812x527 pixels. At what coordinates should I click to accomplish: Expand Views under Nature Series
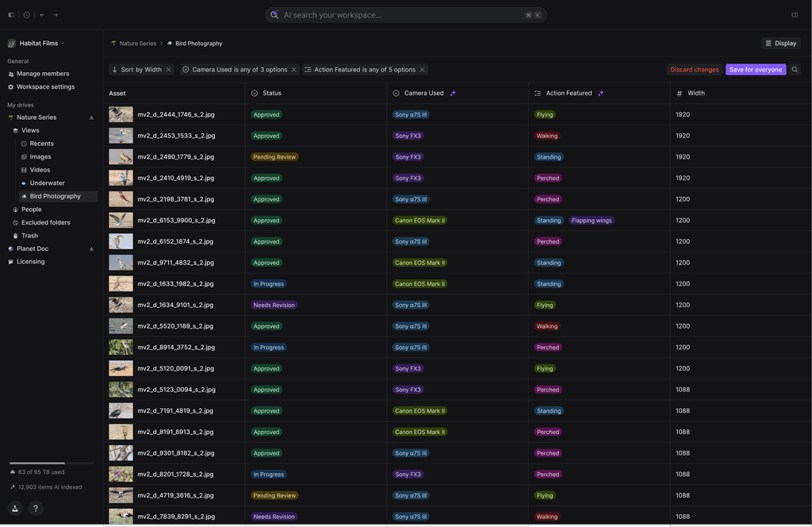click(30, 130)
